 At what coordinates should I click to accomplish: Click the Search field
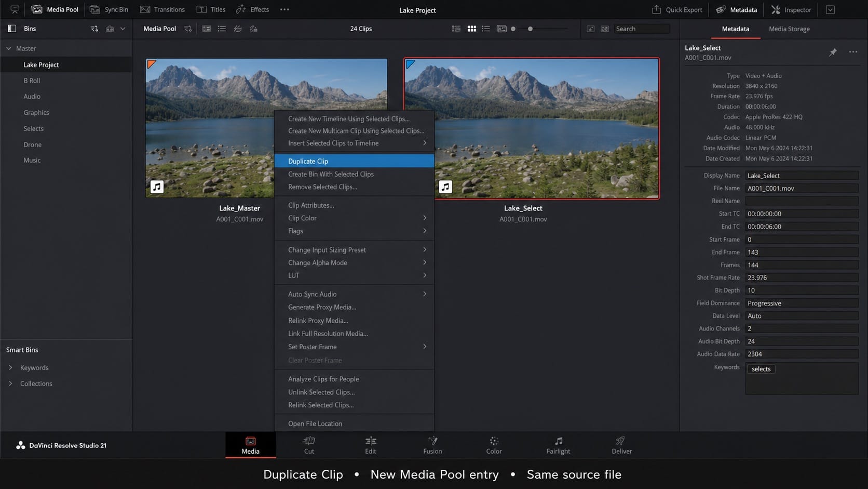[x=642, y=29]
